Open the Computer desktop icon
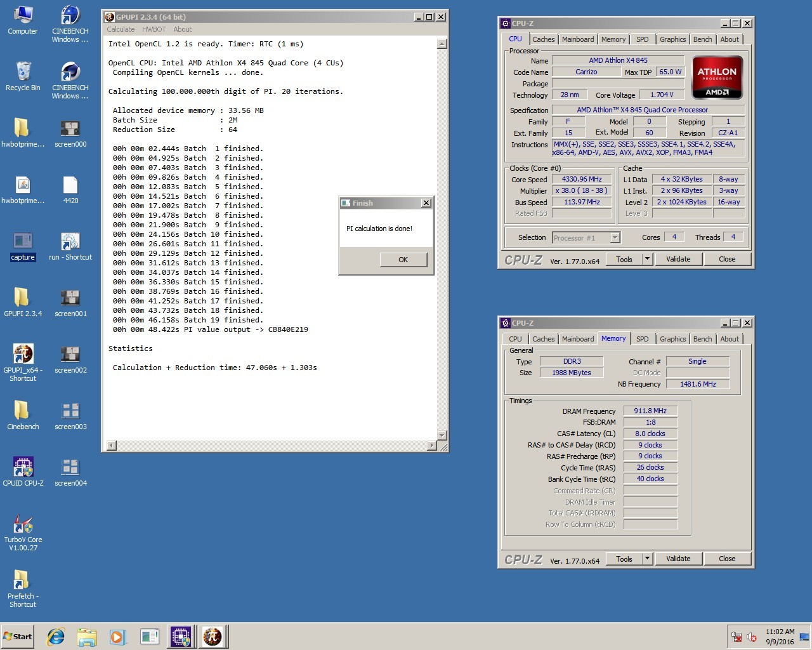 point(23,21)
